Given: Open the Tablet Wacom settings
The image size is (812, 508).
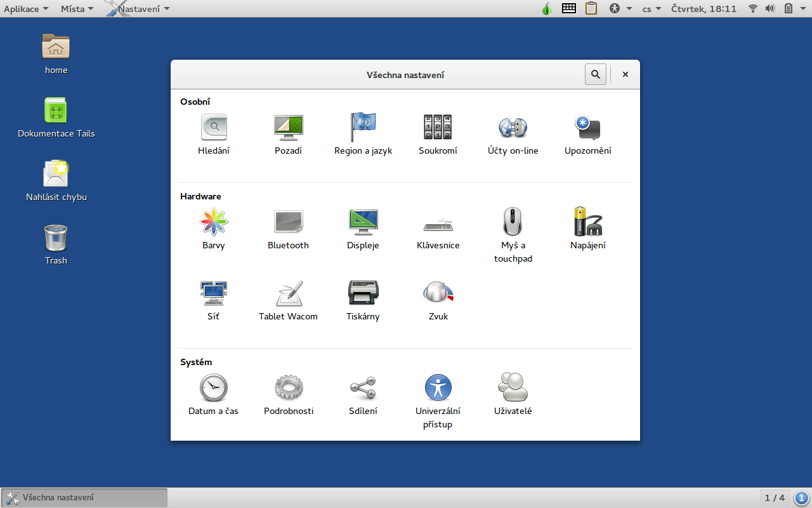Looking at the screenshot, I should click(288, 300).
